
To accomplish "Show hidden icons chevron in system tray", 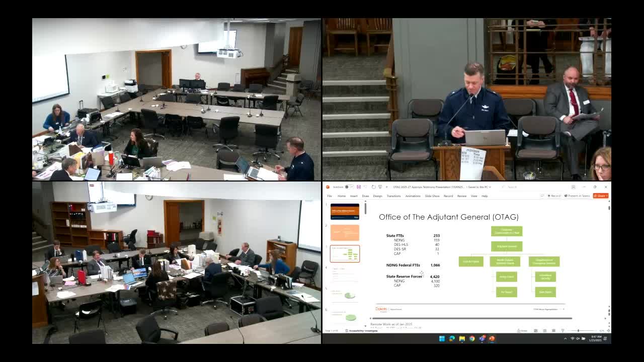I will pos(566,338).
